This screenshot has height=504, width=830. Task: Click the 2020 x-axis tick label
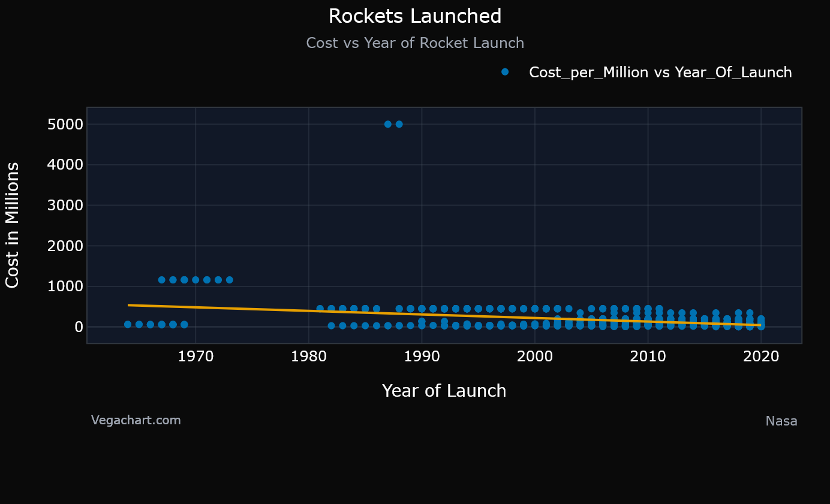tap(760, 357)
